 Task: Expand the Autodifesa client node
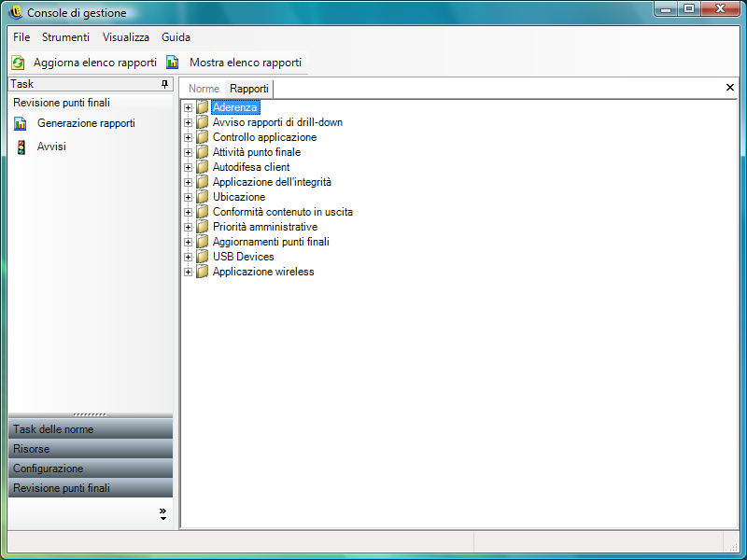coord(189,168)
